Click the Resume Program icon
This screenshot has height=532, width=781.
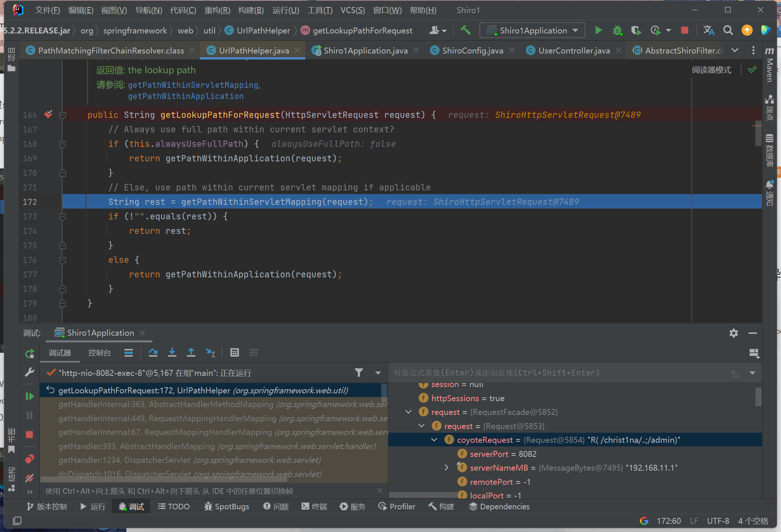[30, 396]
